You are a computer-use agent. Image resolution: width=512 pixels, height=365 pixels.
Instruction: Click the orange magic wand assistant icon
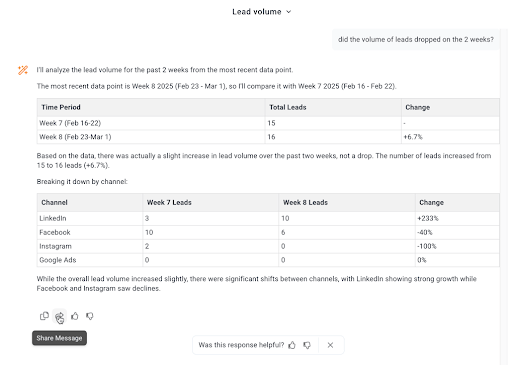click(x=23, y=70)
